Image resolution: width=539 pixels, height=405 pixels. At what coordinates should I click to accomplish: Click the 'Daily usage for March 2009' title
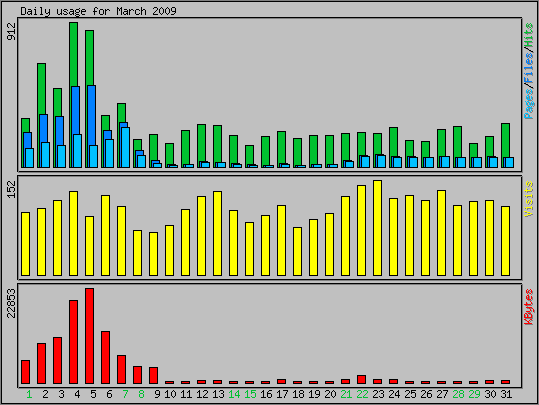(x=98, y=11)
